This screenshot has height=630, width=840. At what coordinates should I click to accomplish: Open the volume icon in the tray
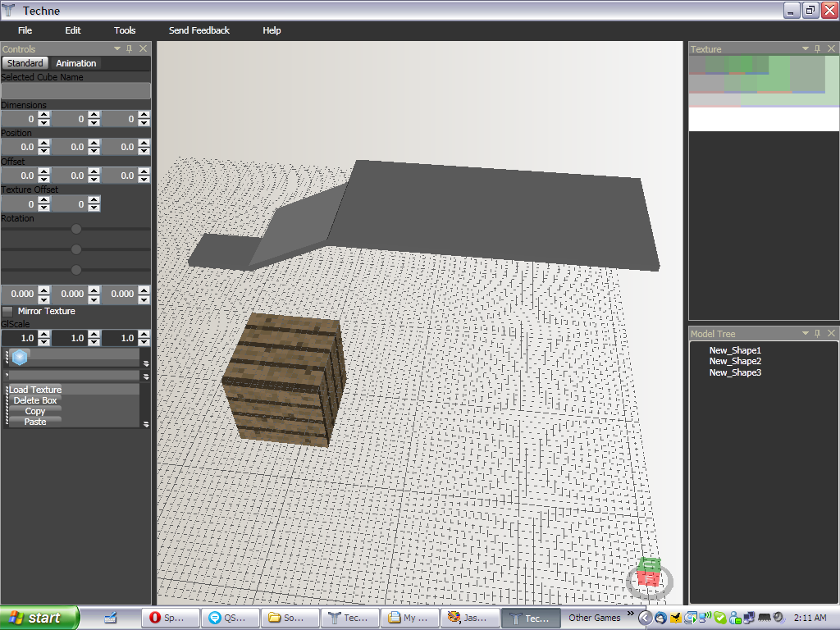(x=778, y=617)
